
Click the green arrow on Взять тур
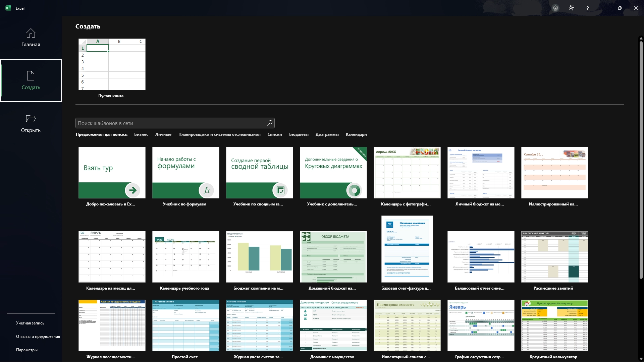[x=133, y=190]
